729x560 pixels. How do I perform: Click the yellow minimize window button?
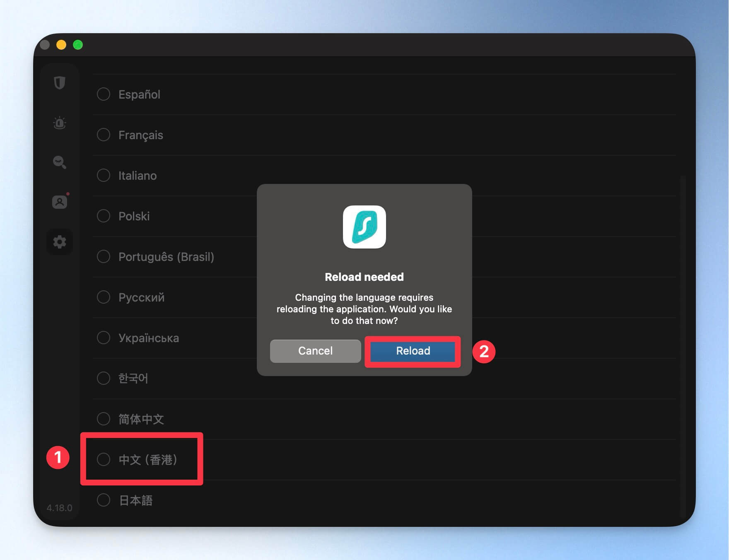tap(61, 45)
